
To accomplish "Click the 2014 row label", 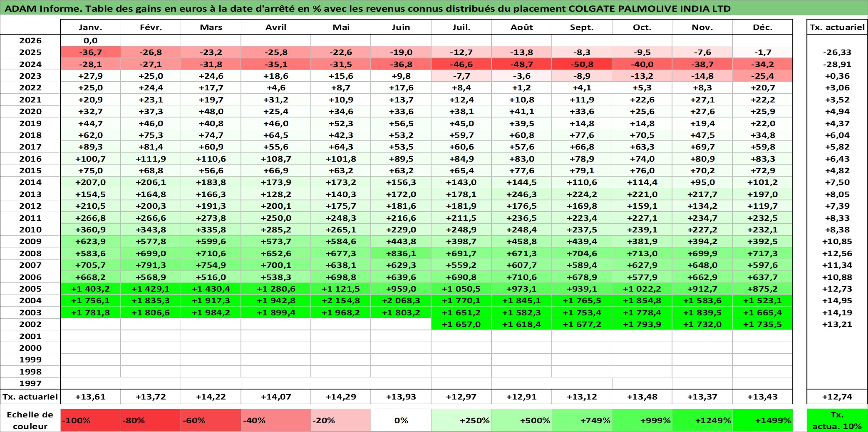I will coord(30,182).
